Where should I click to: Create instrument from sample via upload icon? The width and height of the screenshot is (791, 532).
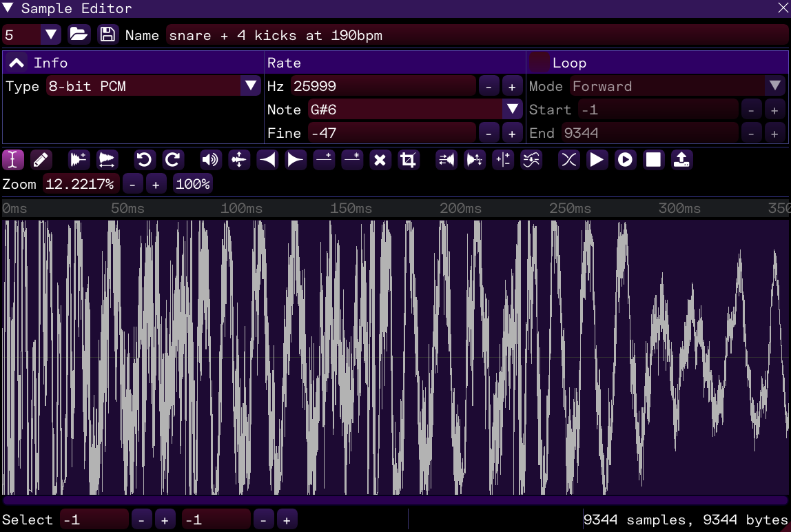(681, 160)
